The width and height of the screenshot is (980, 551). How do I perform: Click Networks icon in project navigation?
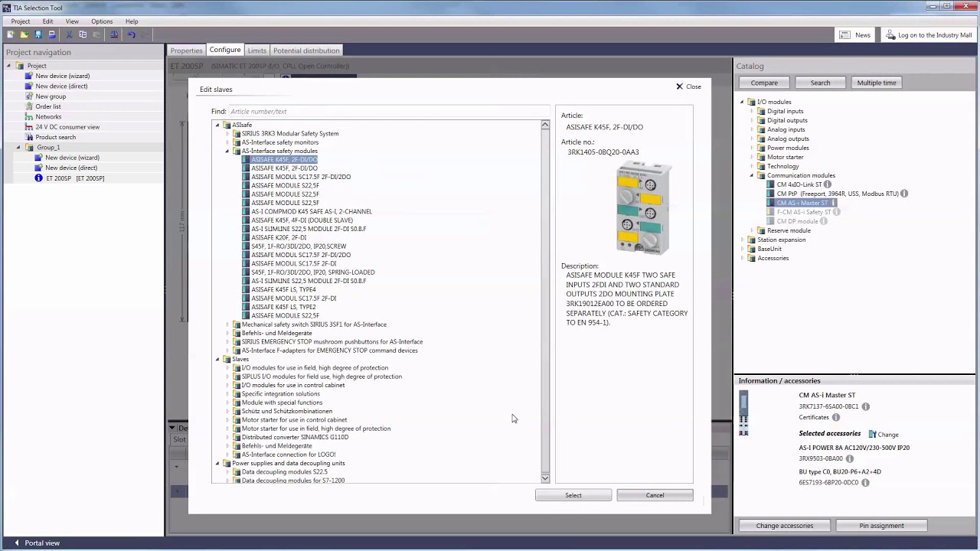(29, 116)
